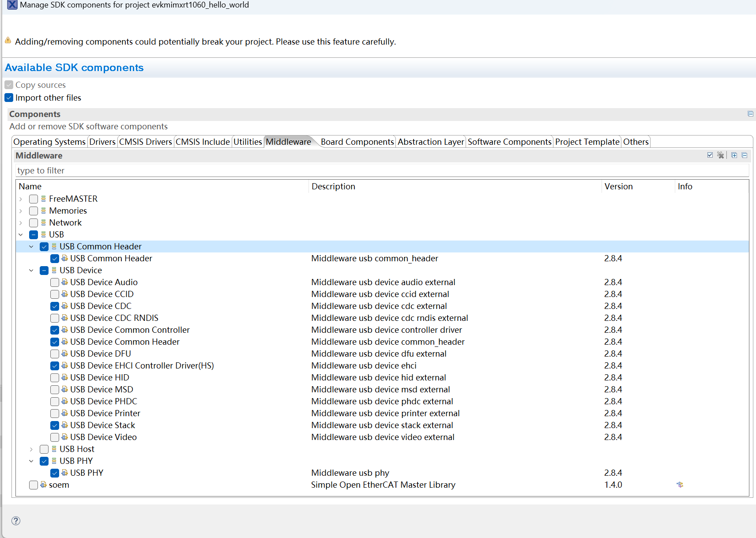The image size is (756, 538).
Task: Select the USB Device EHCI Controller Driver row
Action: (x=141, y=365)
